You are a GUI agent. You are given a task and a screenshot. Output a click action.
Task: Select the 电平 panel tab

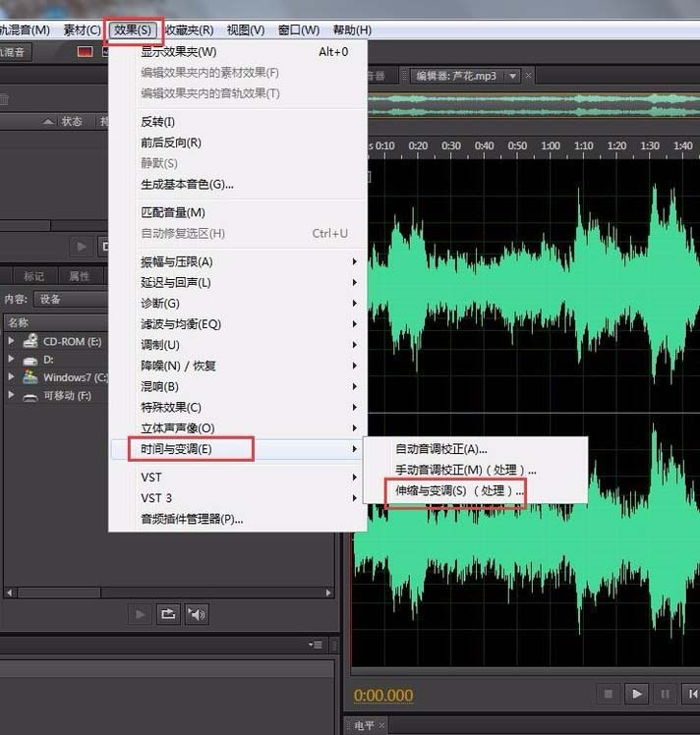pos(365,725)
